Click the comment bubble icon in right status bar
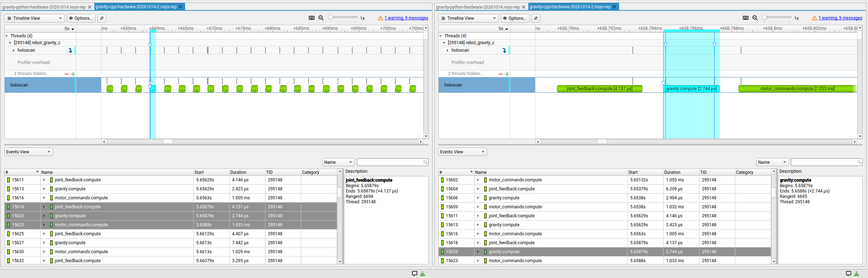Screen dimensions: 868x278 pyautogui.click(x=849, y=274)
